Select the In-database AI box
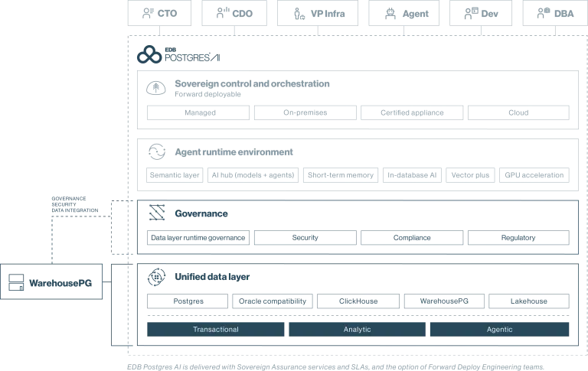This screenshot has height=371, width=588. [x=412, y=175]
